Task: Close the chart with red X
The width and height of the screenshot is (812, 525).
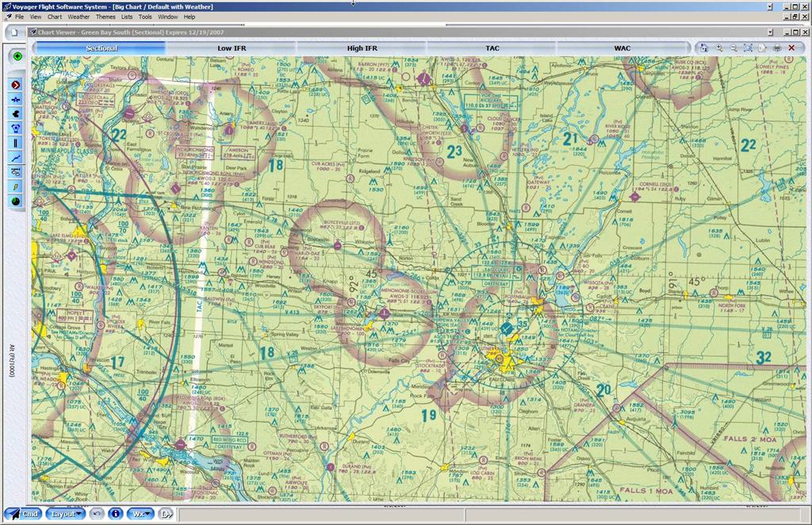Action: click(x=791, y=48)
